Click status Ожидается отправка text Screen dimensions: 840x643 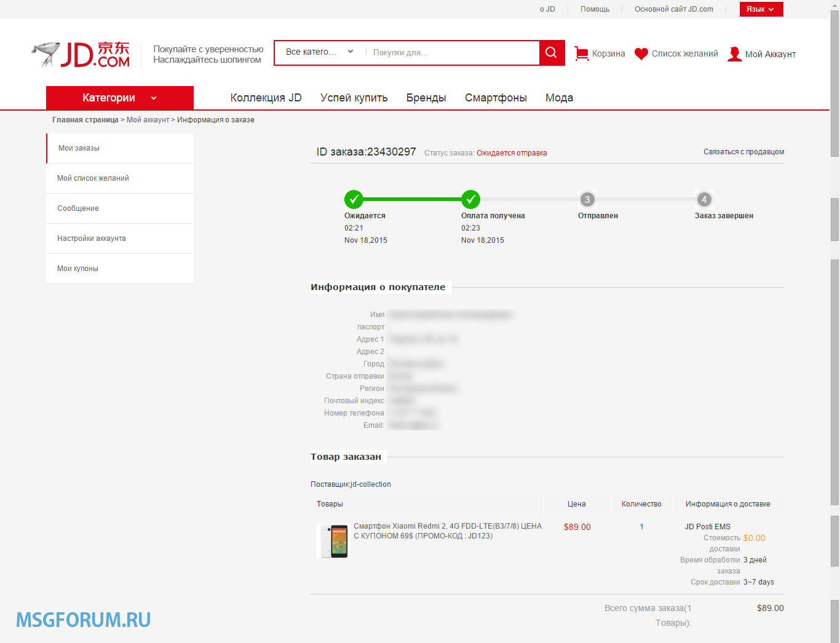tap(512, 153)
